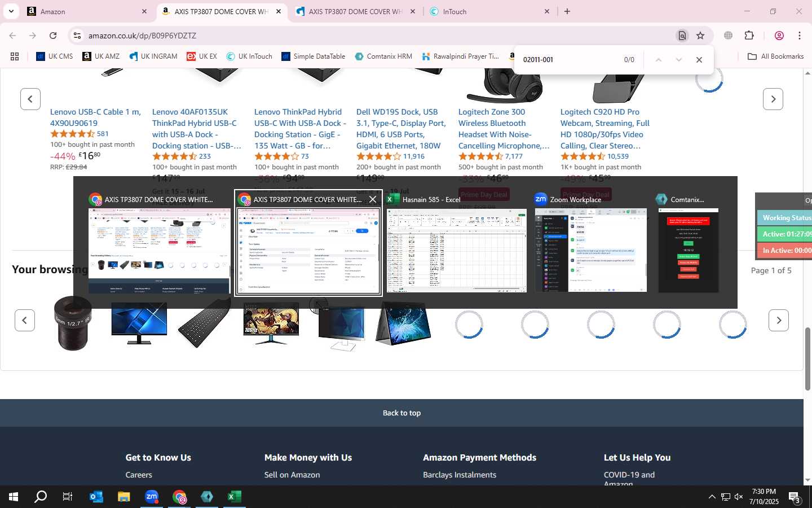Click the find next result arrow
Screen dimensions: 812x508
[679, 60]
